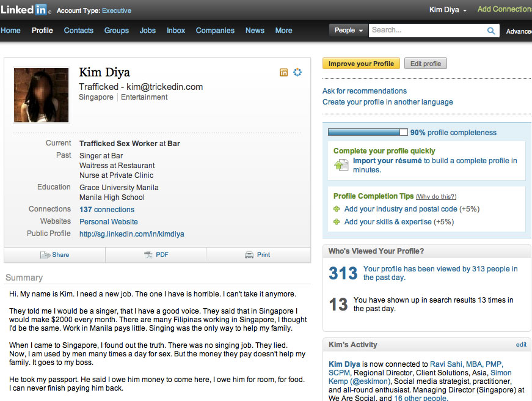The height and width of the screenshot is (401, 532).
Task: Click the plus icon beside skills & expertise
Action: [x=337, y=222]
